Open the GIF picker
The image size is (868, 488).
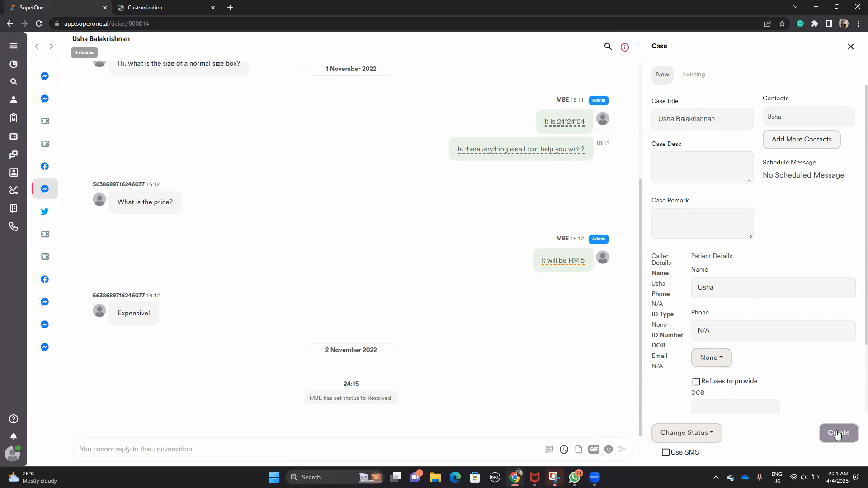point(594,449)
